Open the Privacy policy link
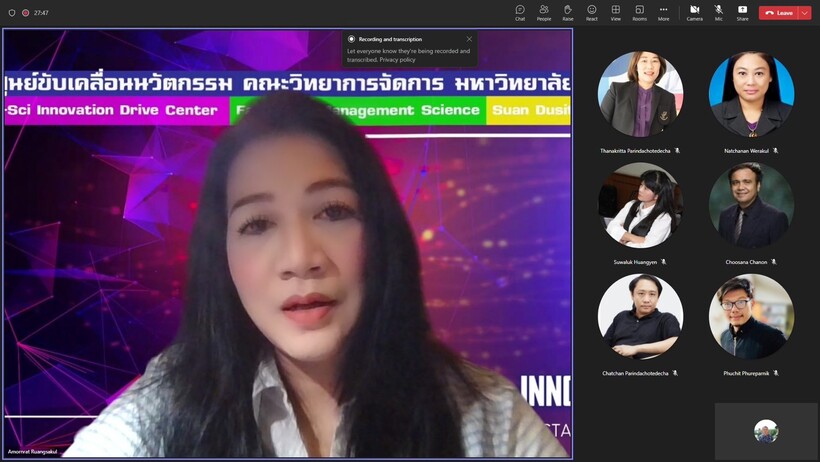Screen dimensions: 820x462 [397, 60]
